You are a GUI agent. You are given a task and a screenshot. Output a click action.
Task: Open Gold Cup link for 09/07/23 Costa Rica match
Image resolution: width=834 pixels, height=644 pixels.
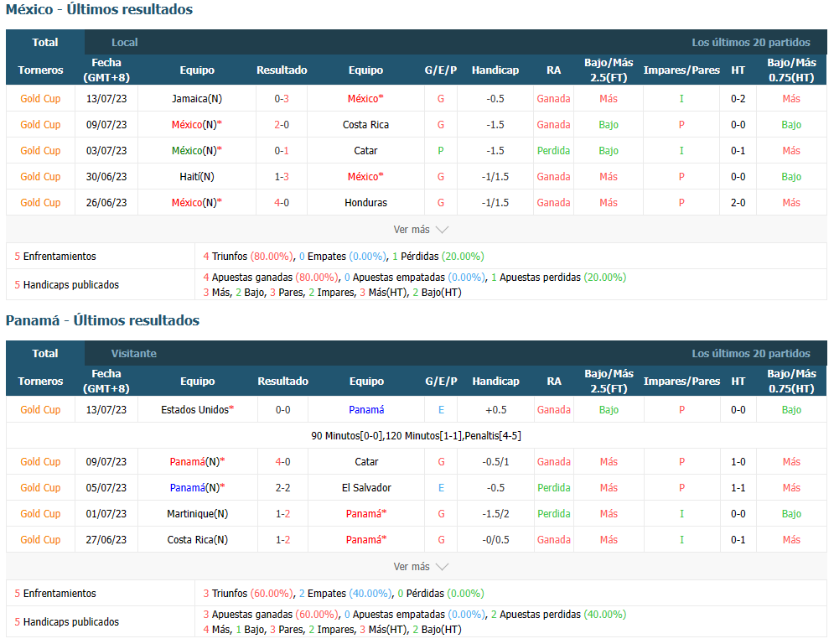coord(40,125)
